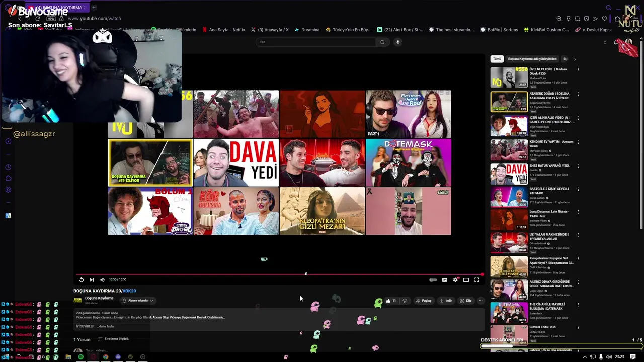Open menu for ÖZLENECEKSİN sidebar video
Image resolution: width=644 pixels, height=362 pixels.
pyautogui.click(x=578, y=70)
